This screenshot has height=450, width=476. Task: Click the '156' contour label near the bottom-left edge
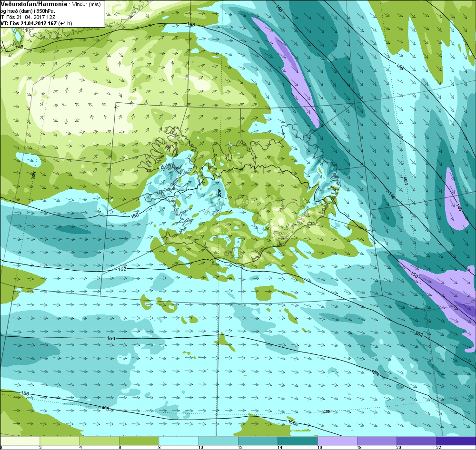coord(25,393)
